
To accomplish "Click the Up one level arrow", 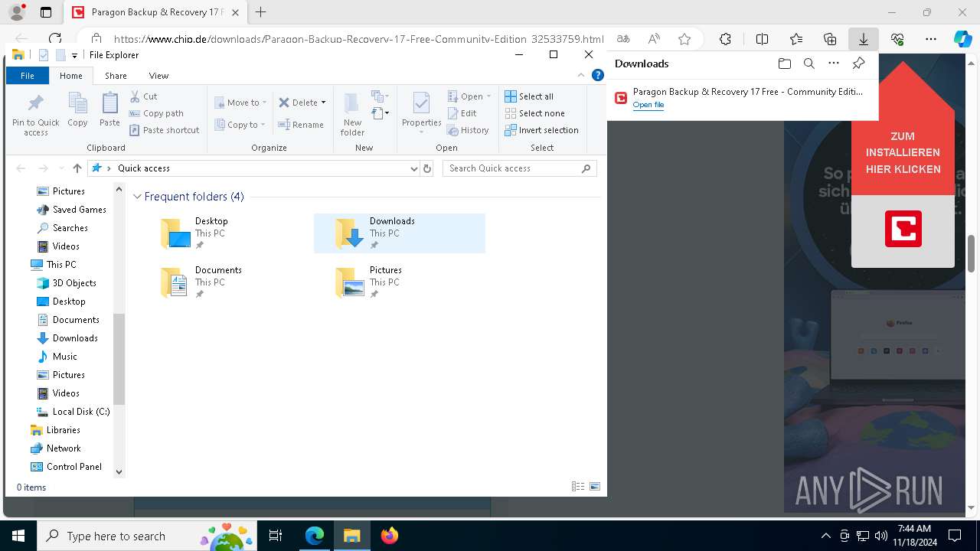I will click(77, 168).
